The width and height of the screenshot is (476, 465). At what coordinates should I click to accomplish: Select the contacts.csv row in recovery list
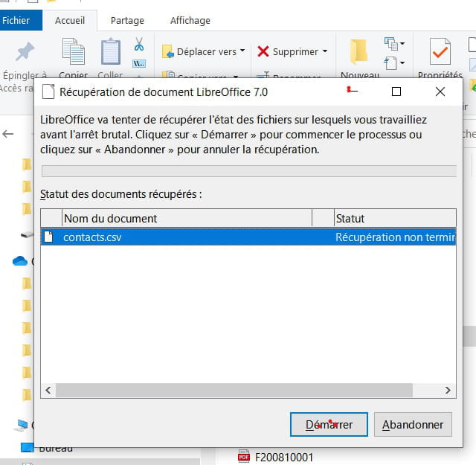(x=248, y=237)
